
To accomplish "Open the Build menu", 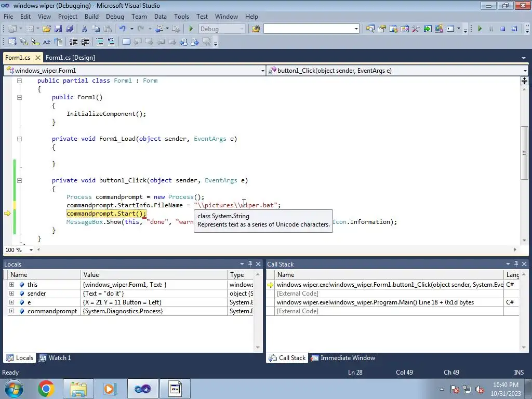I will (x=91, y=16).
